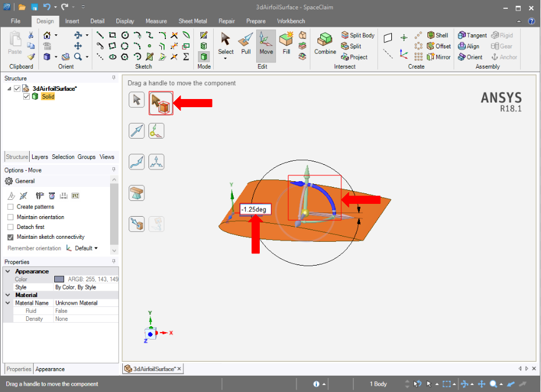541x392 pixels.
Task: Open the Default orientation dropdown
Action: 86,248
